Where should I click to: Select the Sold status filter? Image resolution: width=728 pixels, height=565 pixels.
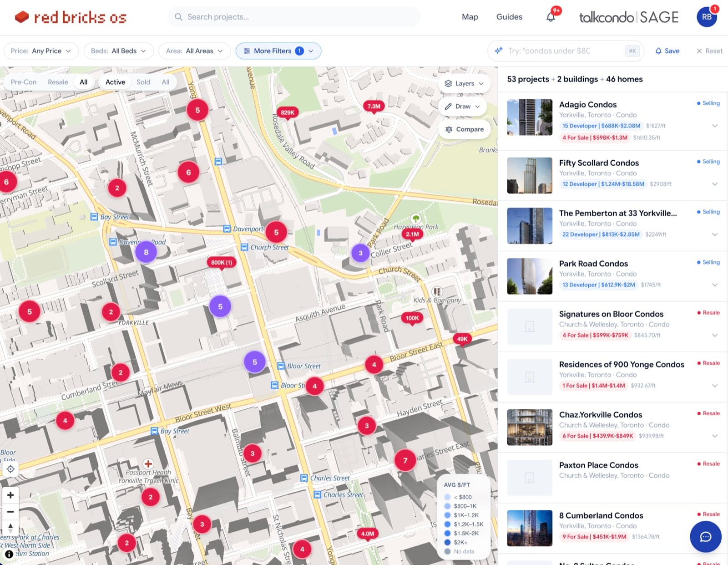click(143, 82)
